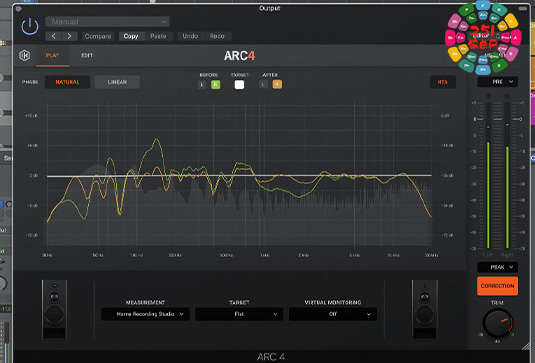
Task: Select NATURAL phase mode
Action: [67, 82]
